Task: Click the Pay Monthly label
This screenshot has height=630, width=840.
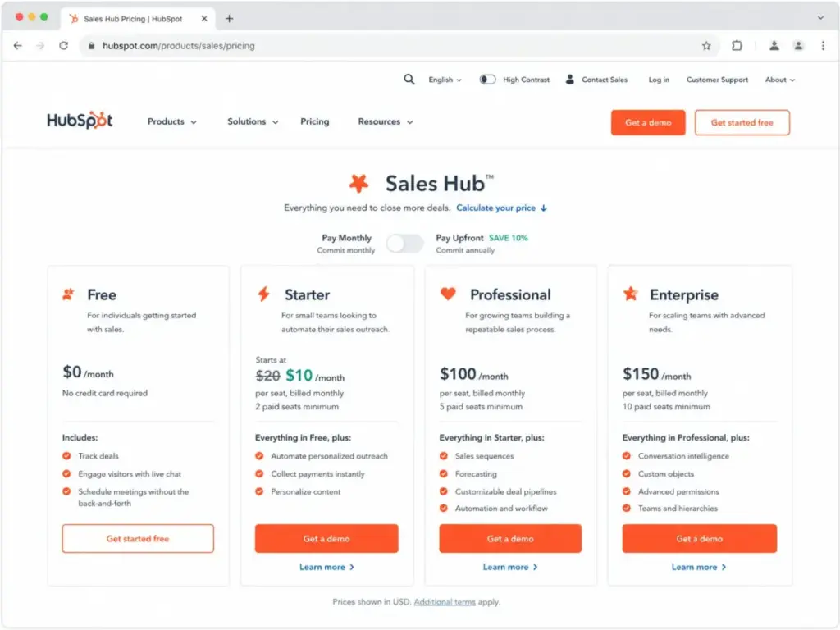Action: (346, 238)
